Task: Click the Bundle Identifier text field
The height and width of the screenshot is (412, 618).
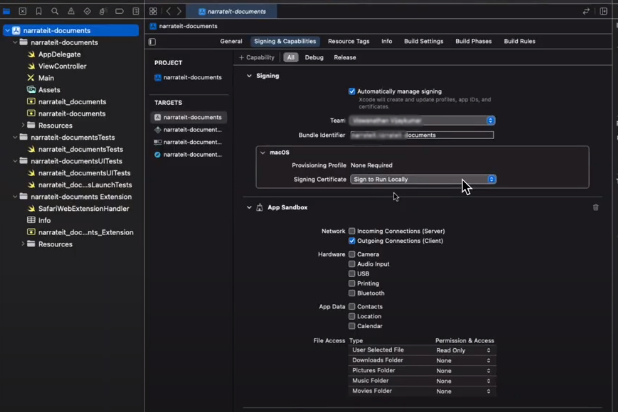Action: tap(421, 134)
